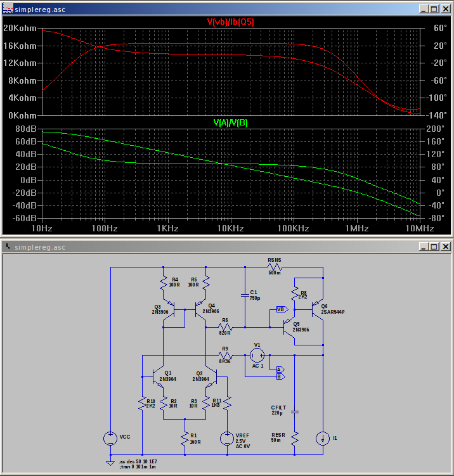Click the 80dB left axis label
This screenshot has width=454, height=476.
[26, 129]
